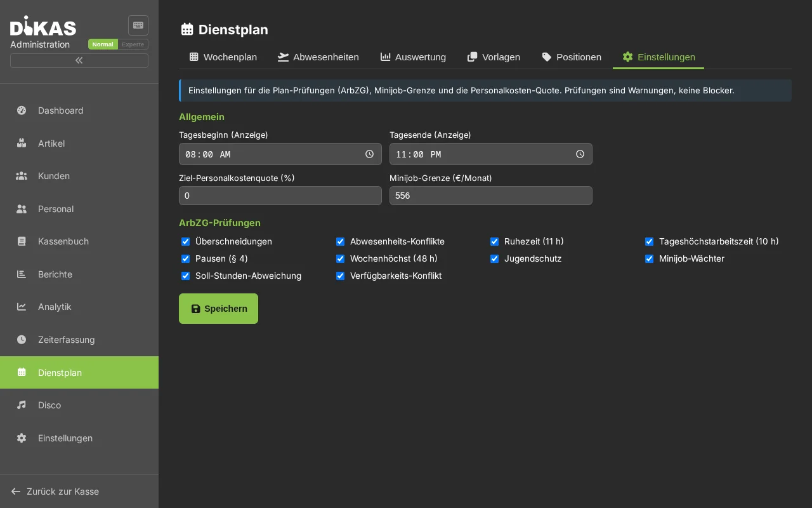Image resolution: width=812 pixels, height=508 pixels.
Task: Uncheck Wochenhöchst (48 h)
Action: [341, 258]
